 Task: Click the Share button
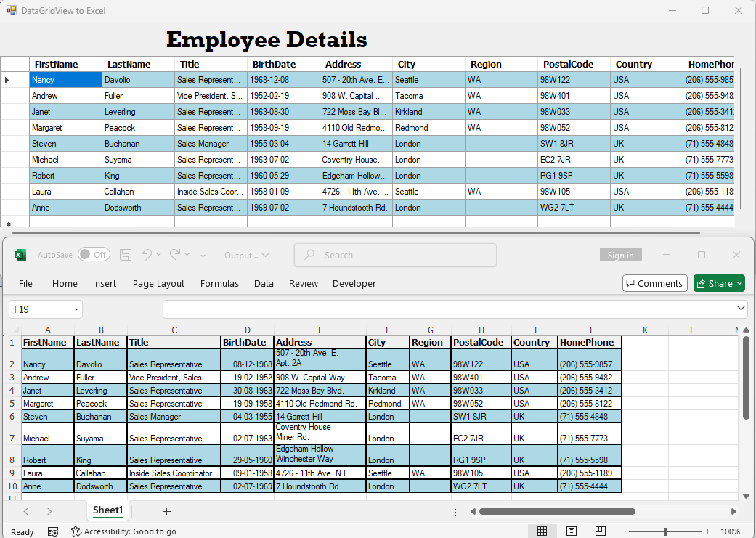coord(718,283)
